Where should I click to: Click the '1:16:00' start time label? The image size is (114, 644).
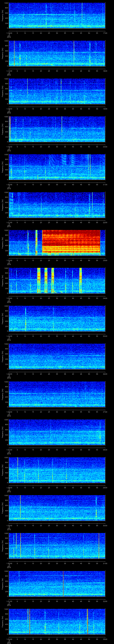click(9, 33)
